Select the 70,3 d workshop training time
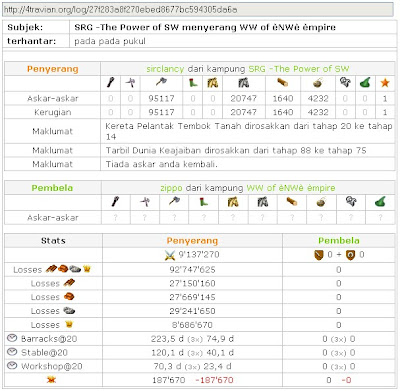Image resolution: width=400 pixels, height=391 pixels. 168,366
